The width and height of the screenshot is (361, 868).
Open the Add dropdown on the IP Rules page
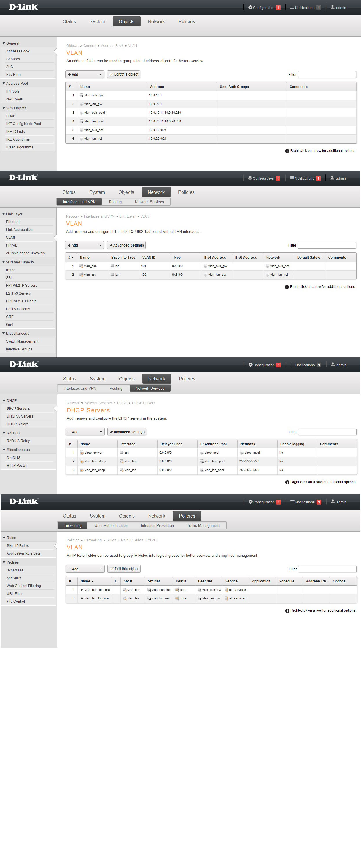[85, 569]
